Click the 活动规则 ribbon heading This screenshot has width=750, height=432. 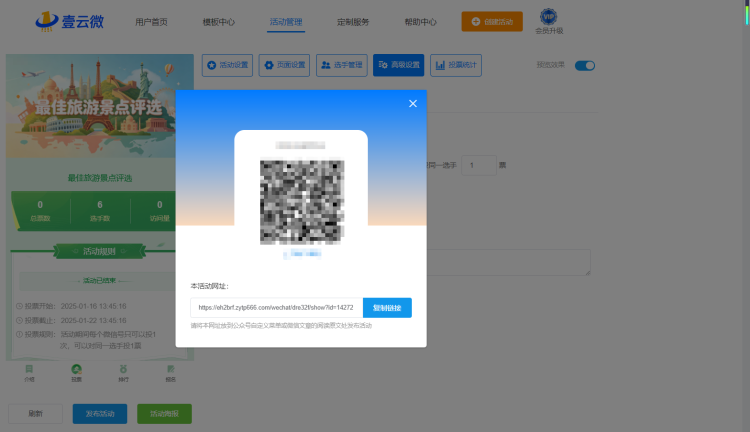point(99,251)
